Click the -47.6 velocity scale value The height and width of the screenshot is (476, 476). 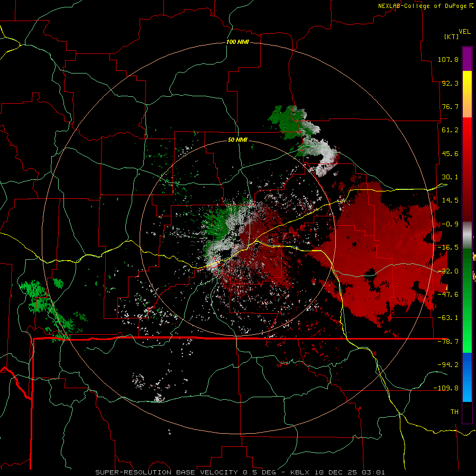(x=448, y=295)
